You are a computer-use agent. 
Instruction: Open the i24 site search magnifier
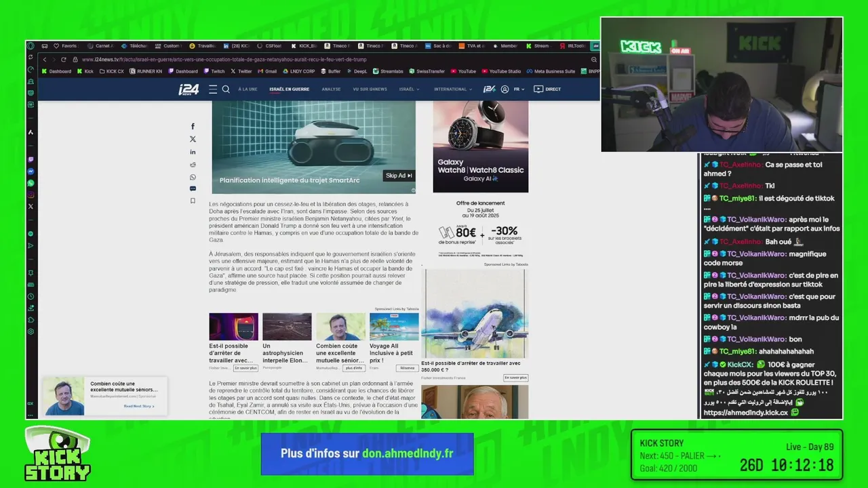tap(226, 89)
